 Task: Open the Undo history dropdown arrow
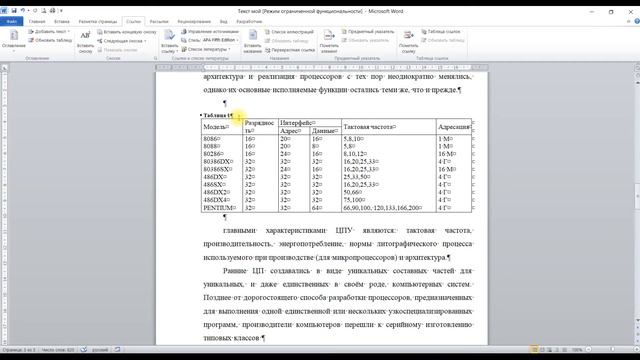point(28,11)
